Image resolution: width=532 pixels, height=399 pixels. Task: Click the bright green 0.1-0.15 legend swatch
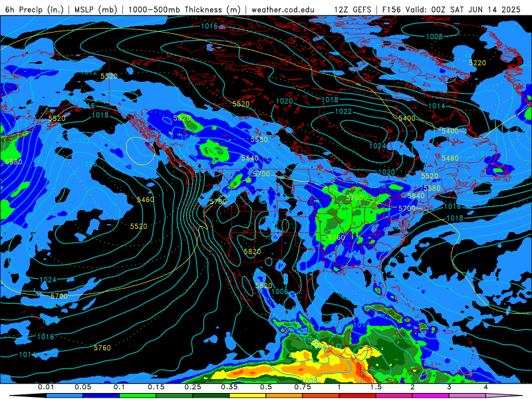click(x=138, y=396)
